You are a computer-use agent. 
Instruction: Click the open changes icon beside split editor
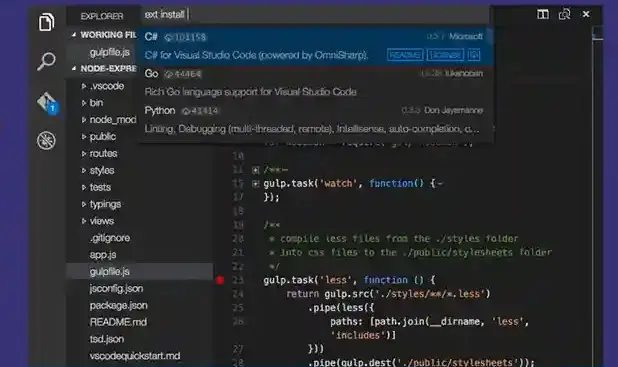click(x=564, y=15)
